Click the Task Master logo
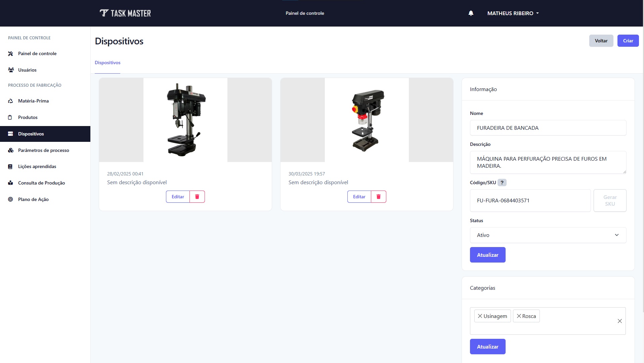The image size is (644, 363). (125, 13)
